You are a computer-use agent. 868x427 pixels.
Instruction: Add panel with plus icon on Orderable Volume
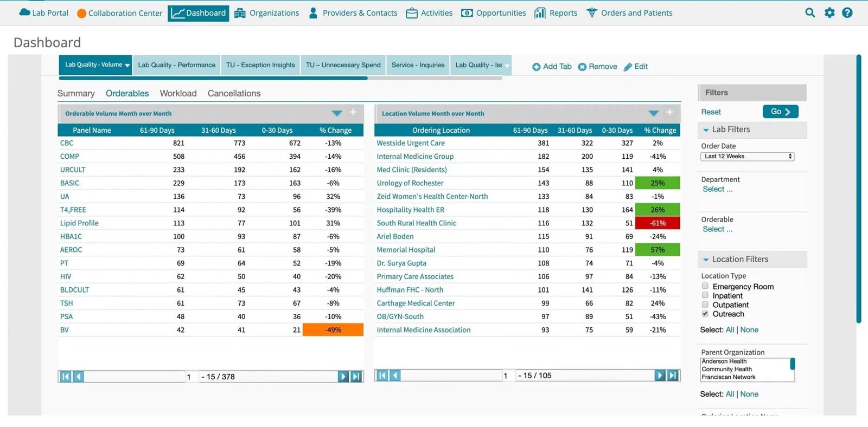[353, 112]
